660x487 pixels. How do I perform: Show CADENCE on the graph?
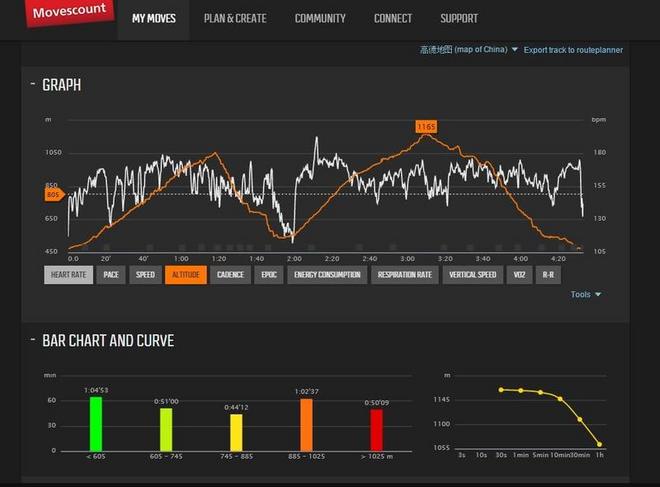tap(230, 274)
